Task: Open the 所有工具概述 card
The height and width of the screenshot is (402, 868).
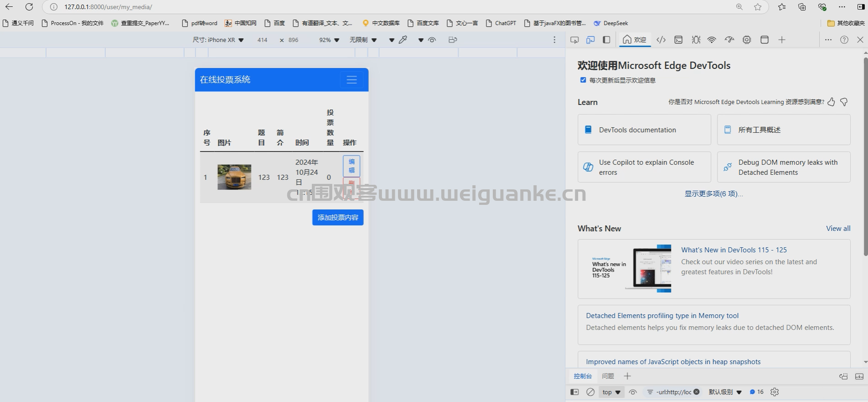Action: tap(784, 130)
